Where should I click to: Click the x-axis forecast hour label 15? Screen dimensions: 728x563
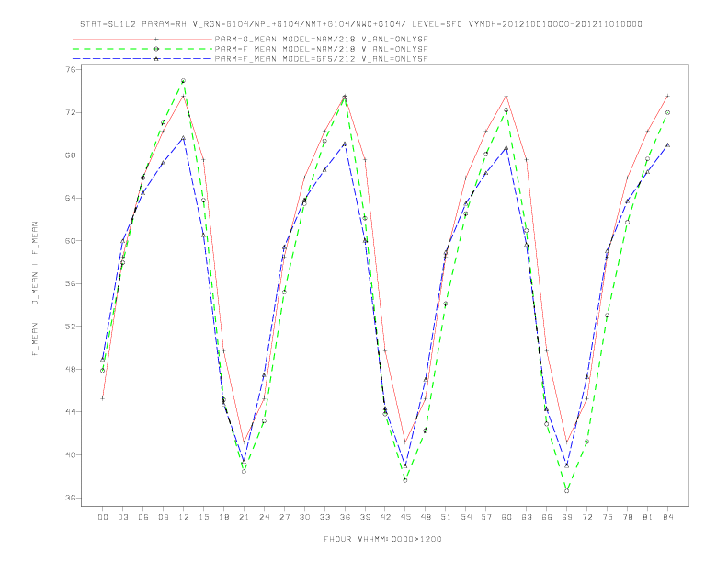(203, 517)
